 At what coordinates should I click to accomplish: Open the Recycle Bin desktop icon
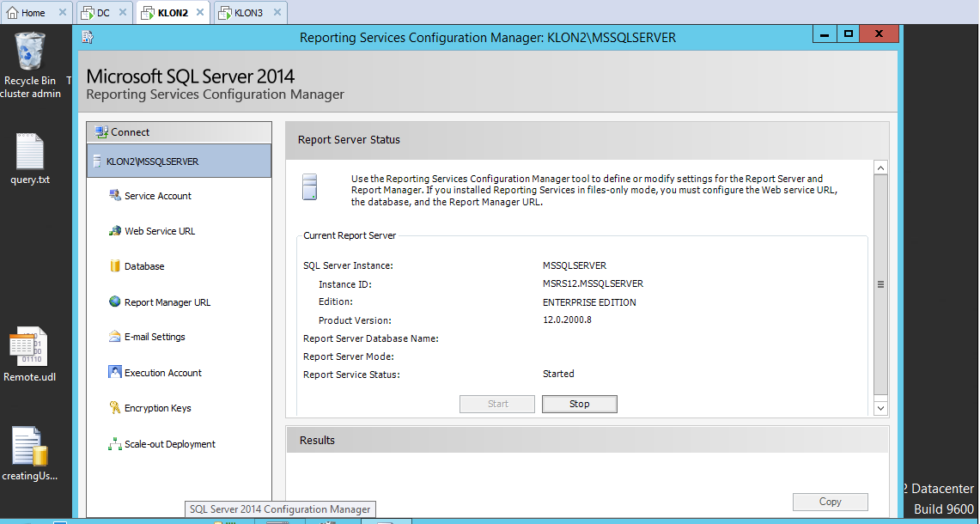[30, 53]
